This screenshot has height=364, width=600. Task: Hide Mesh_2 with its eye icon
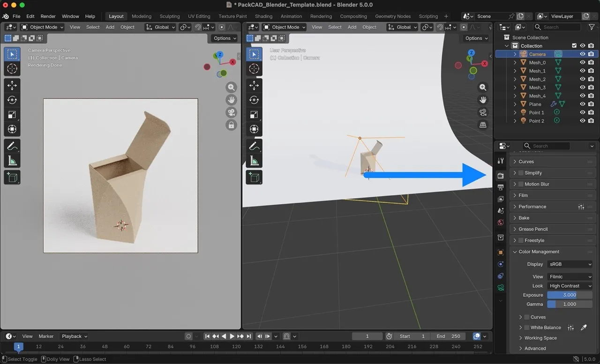583,79
